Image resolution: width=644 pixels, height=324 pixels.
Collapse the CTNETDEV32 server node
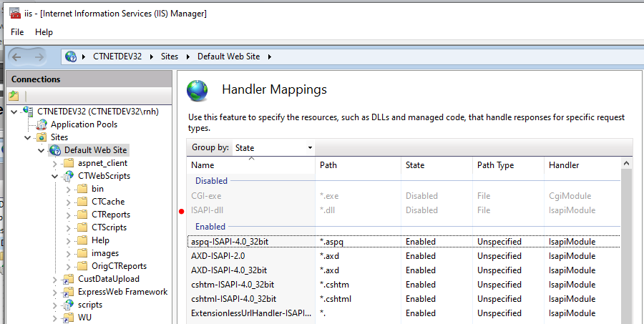(15, 112)
